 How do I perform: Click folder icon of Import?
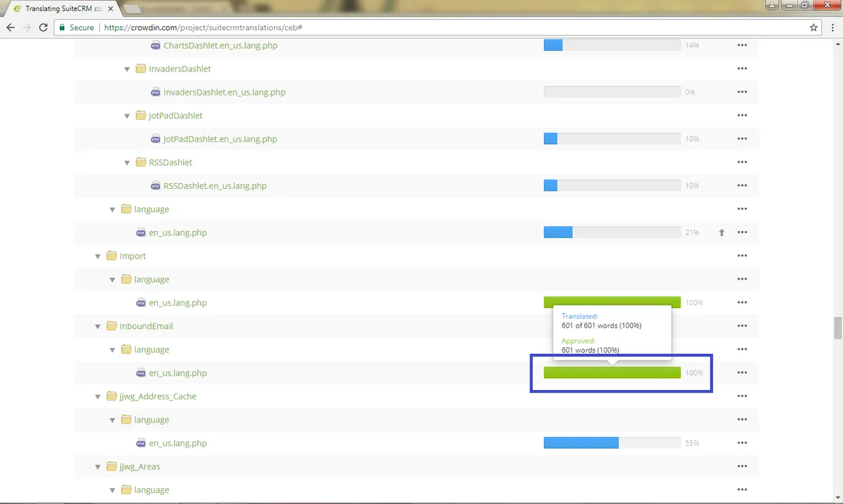pyautogui.click(x=111, y=256)
